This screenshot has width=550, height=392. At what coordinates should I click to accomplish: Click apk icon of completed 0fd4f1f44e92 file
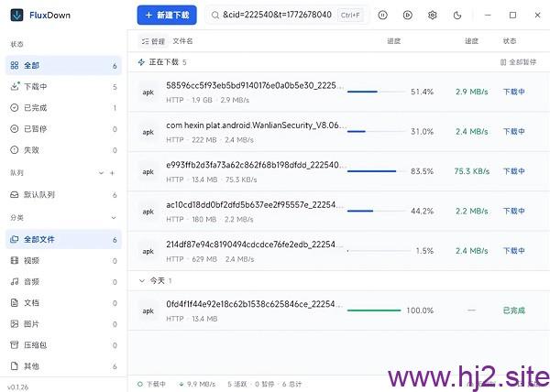coord(148,310)
